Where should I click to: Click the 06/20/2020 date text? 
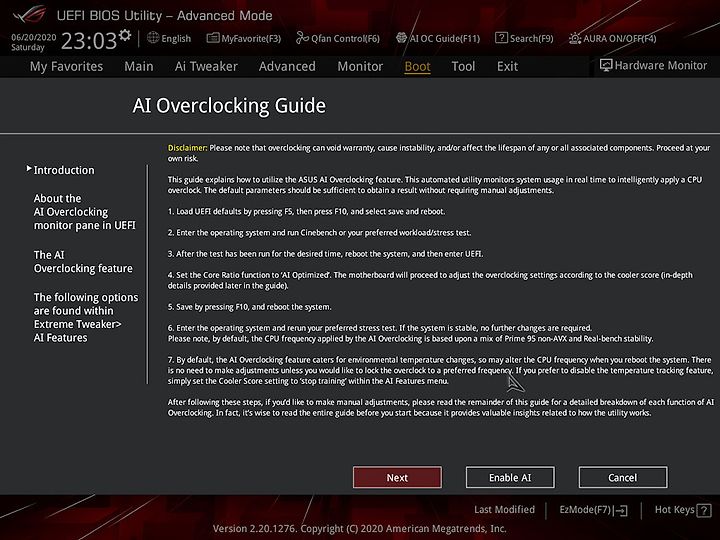click(x=34, y=37)
